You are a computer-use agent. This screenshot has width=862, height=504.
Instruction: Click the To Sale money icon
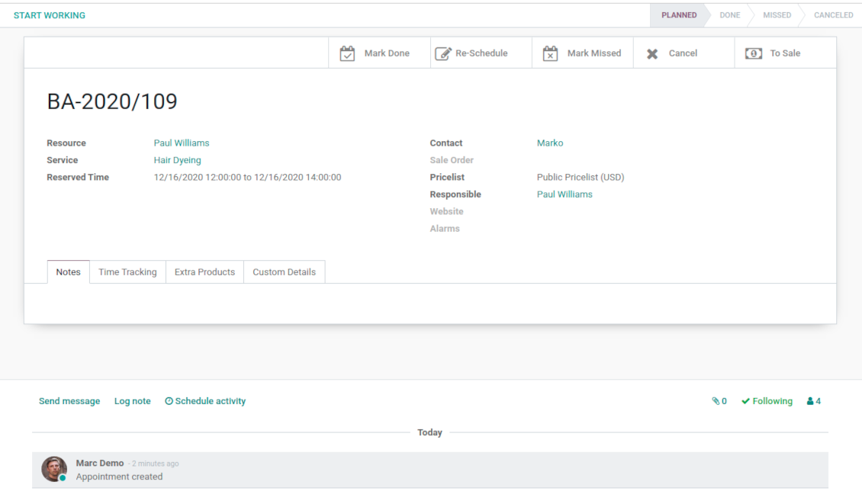pyautogui.click(x=753, y=53)
